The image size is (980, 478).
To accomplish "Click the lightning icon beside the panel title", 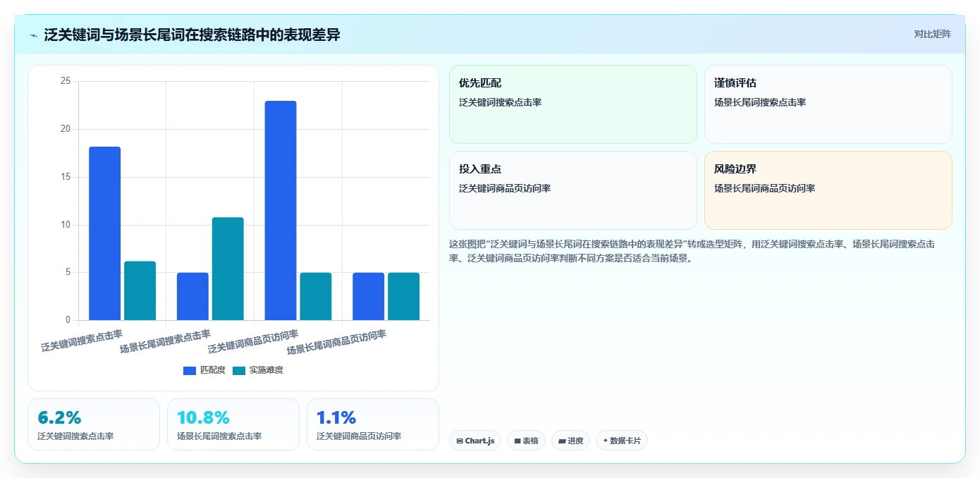I will 33,35.
